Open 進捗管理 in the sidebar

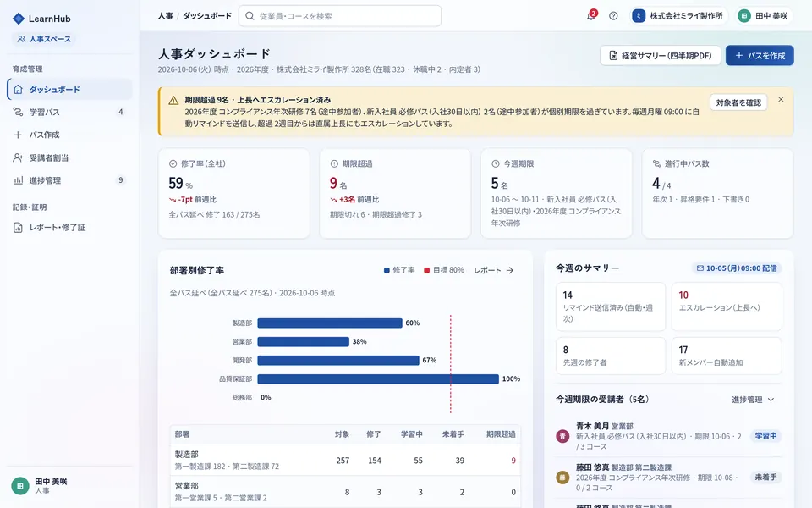(x=69, y=180)
